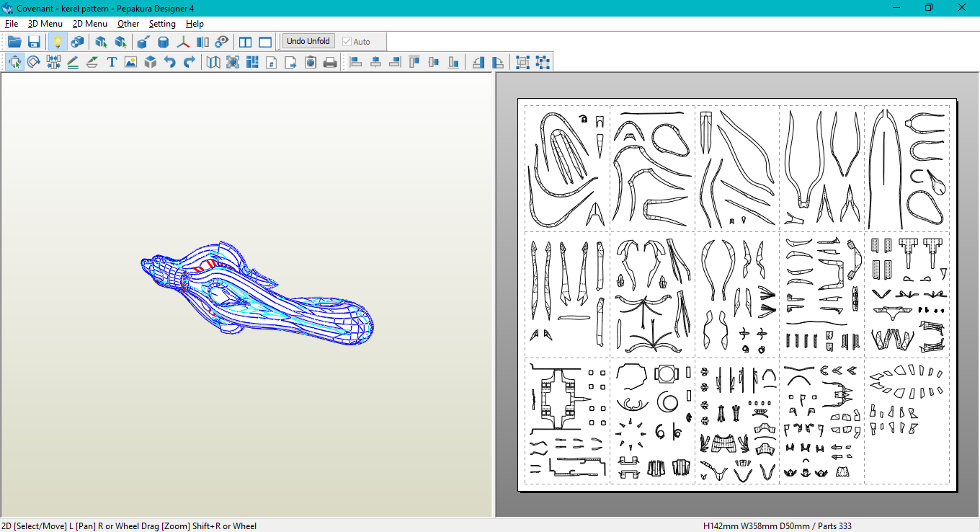Open the Other menu
This screenshot has width=980, height=532.
click(128, 24)
